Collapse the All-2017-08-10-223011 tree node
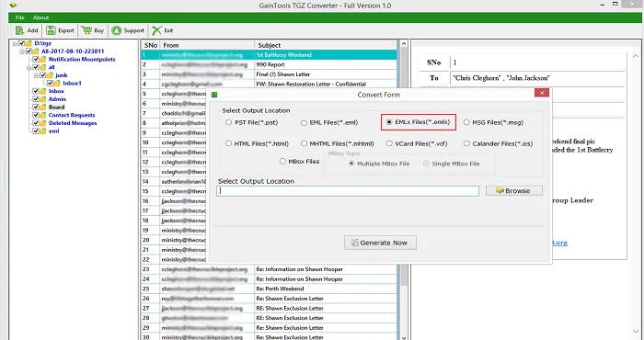This screenshot has width=644, height=340. (x=22, y=51)
